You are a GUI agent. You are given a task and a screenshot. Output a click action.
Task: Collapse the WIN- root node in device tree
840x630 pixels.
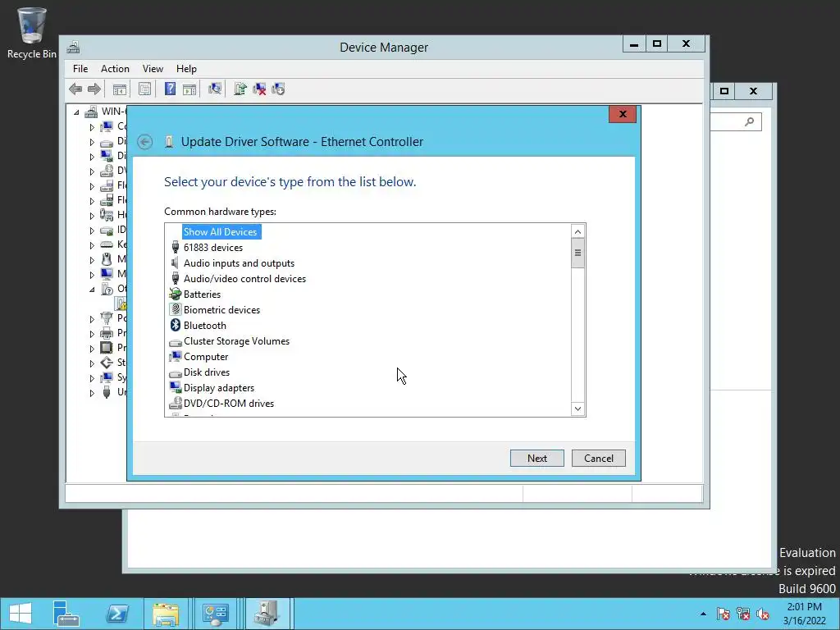[76, 112]
